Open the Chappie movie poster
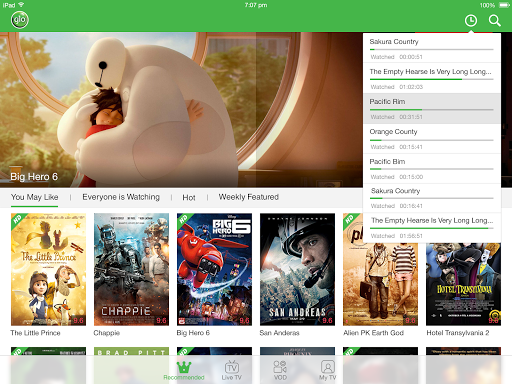This screenshot has height=384, width=512. click(131, 269)
